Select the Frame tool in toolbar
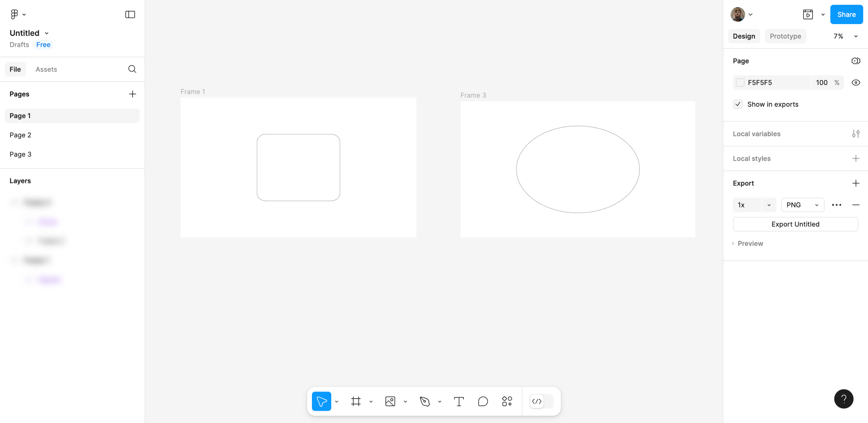This screenshot has height=423, width=868. tap(356, 401)
